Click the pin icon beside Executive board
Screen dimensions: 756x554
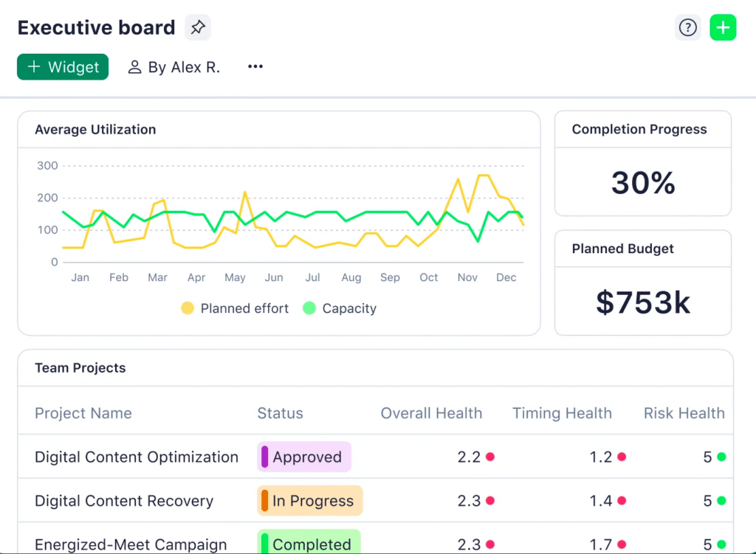click(x=197, y=28)
